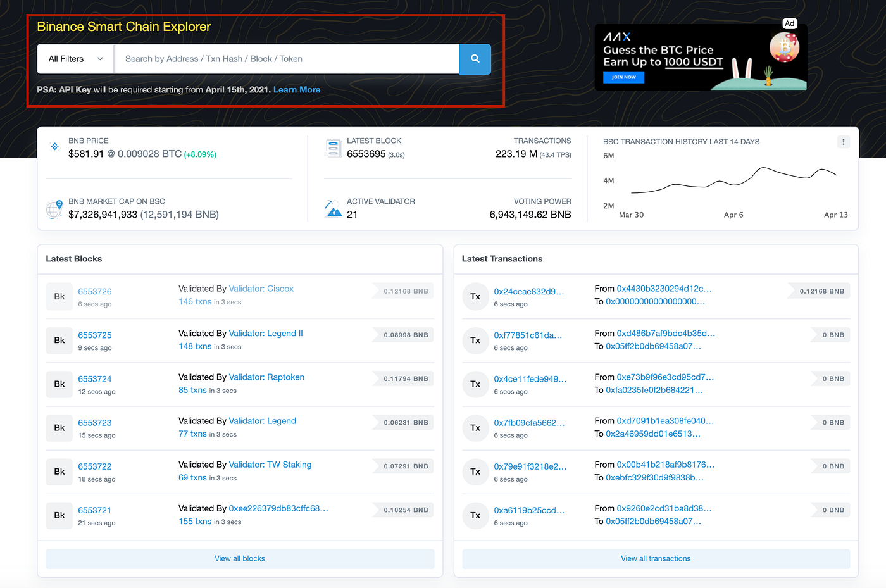The image size is (886, 588).
Task: Open the 148 txns link
Action: pyautogui.click(x=195, y=347)
